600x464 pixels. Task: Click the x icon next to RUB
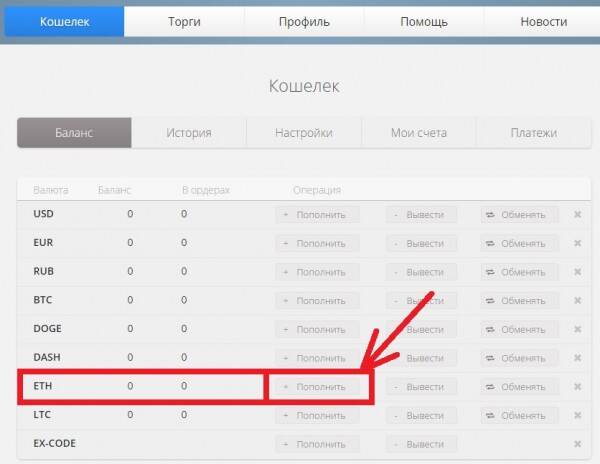[577, 272]
